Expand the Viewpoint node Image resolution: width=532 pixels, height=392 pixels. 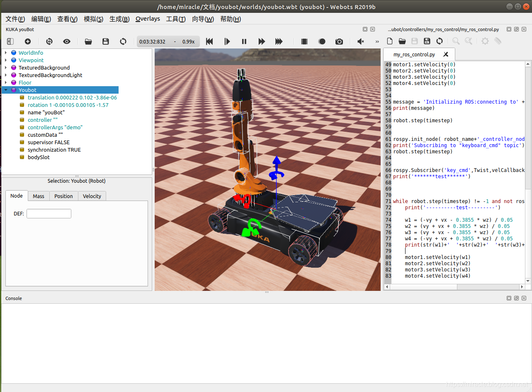coord(6,60)
